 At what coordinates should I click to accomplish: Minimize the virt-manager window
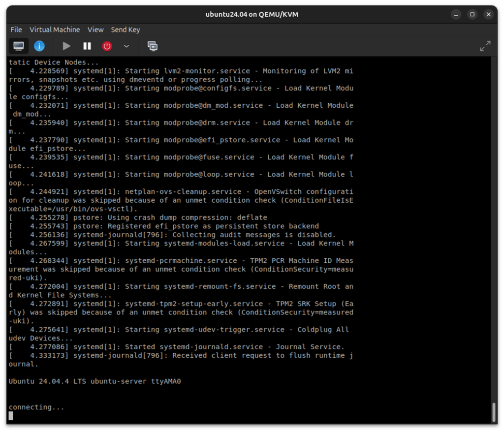[x=456, y=14]
